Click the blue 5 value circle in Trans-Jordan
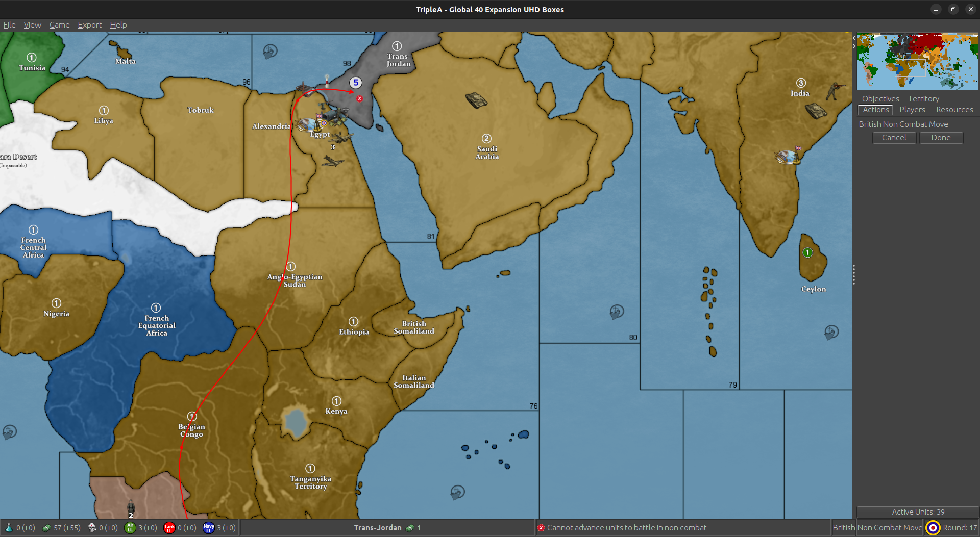This screenshot has height=537, width=980. pos(356,83)
